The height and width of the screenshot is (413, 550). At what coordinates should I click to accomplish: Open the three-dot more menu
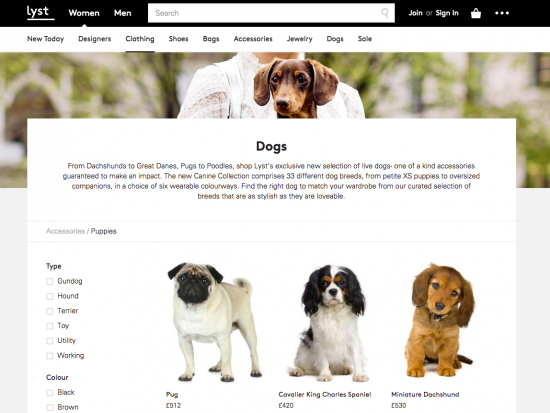click(x=502, y=13)
